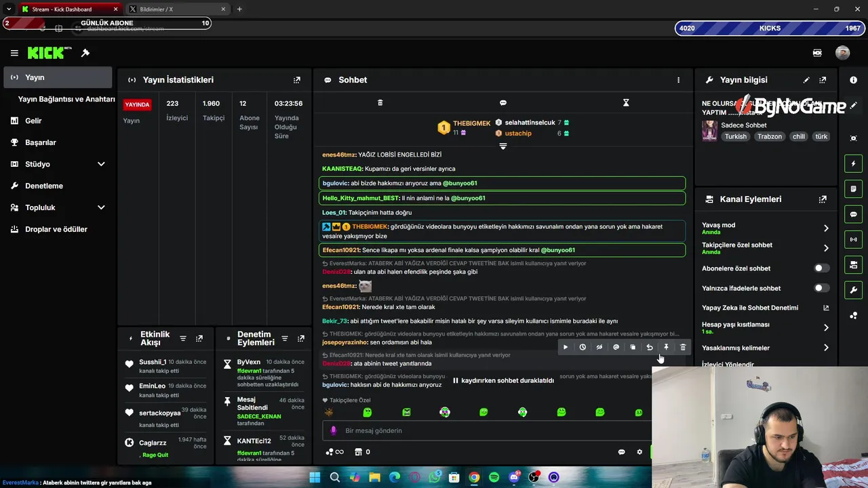Viewport: 868px width, 488px height.
Task: Click the info icon in right sidebar
Action: (x=853, y=80)
